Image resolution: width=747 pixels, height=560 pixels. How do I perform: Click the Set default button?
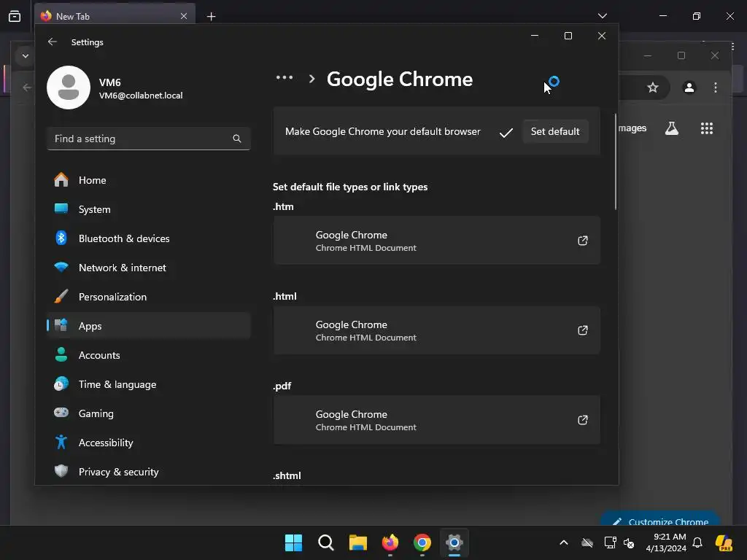pyautogui.click(x=555, y=131)
